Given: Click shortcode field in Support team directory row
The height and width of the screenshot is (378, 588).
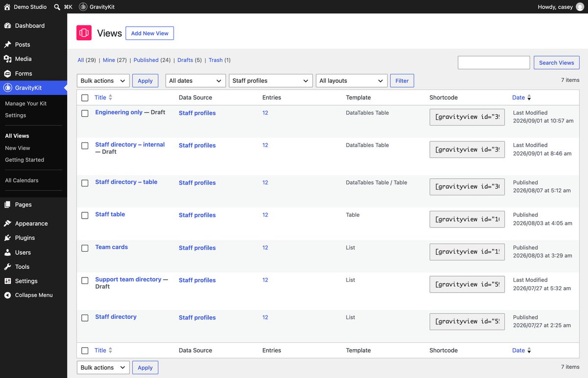Looking at the screenshot, I should [467, 284].
